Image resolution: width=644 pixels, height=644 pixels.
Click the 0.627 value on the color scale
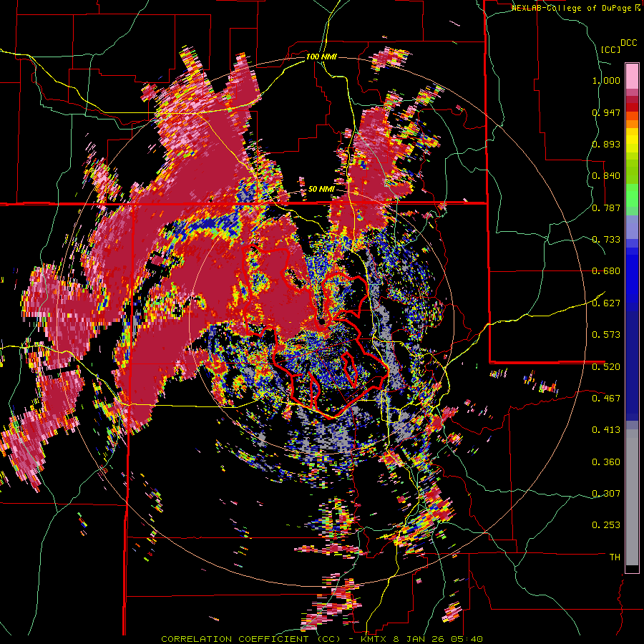pos(606,303)
